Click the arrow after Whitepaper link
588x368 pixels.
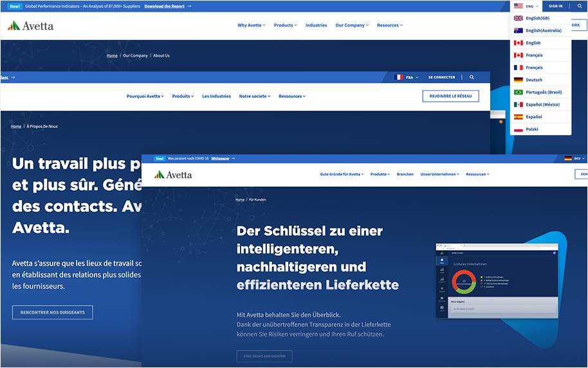(x=234, y=158)
